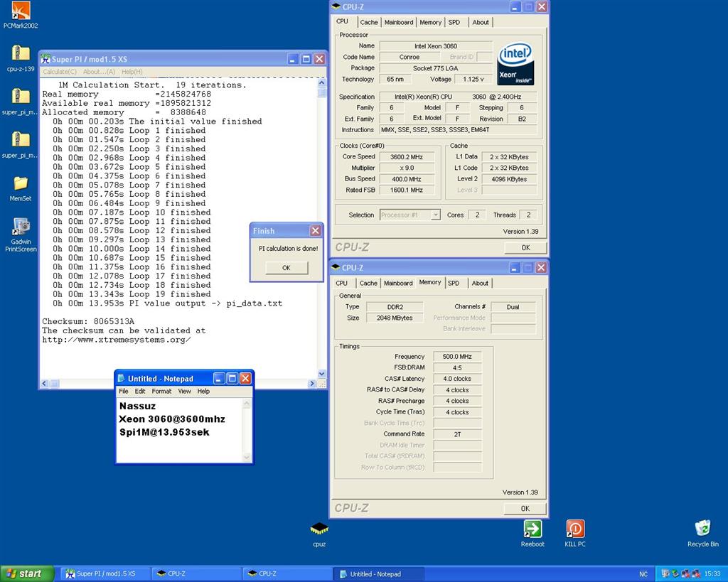Screen dimensions: 728x582
Task: Open the cpuz desktop icon
Action: [319, 534]
